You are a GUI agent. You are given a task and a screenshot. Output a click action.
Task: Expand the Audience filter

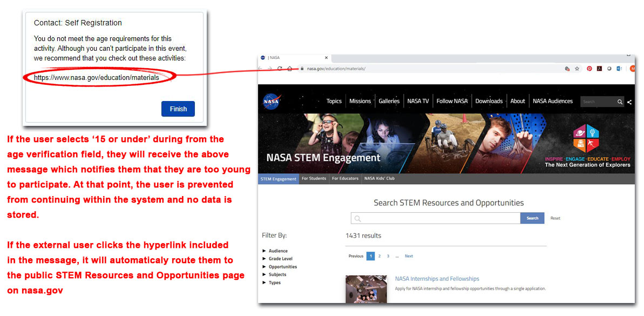pos(277,251)
